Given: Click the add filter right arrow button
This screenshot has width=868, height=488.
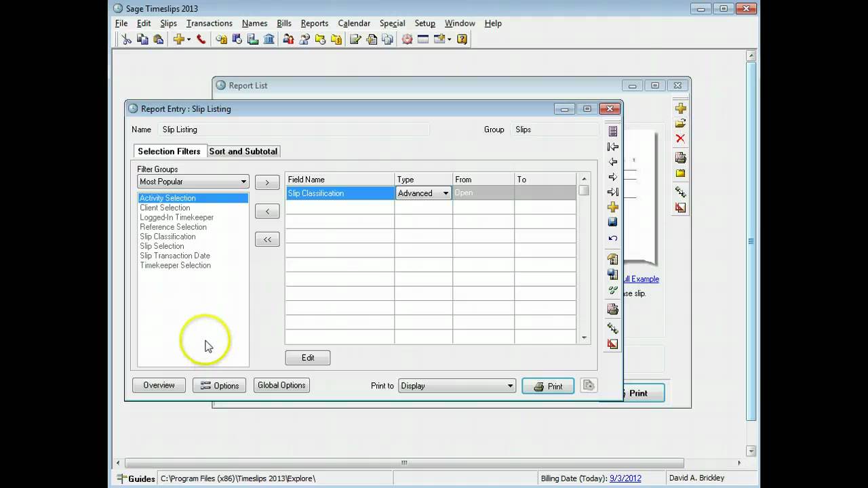Looking at the screenshot, I should click(267, 182).
